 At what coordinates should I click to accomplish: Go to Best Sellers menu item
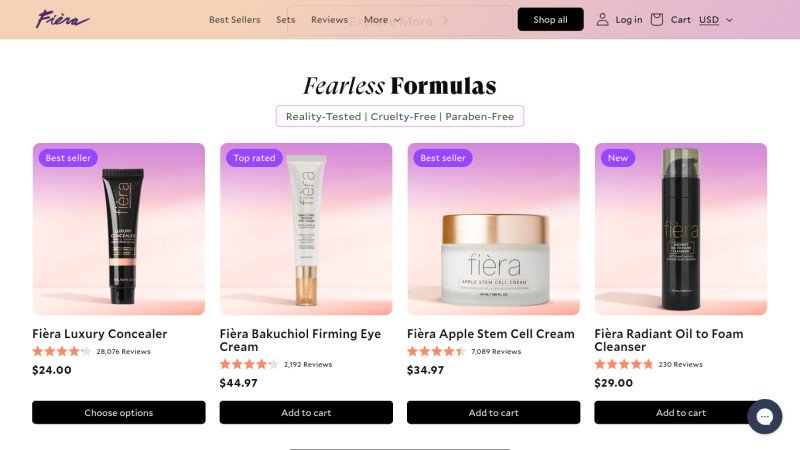point(235,19)
